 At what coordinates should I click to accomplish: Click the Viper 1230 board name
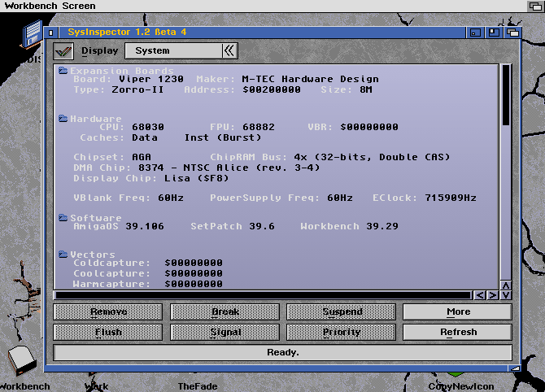pos(151,79)
